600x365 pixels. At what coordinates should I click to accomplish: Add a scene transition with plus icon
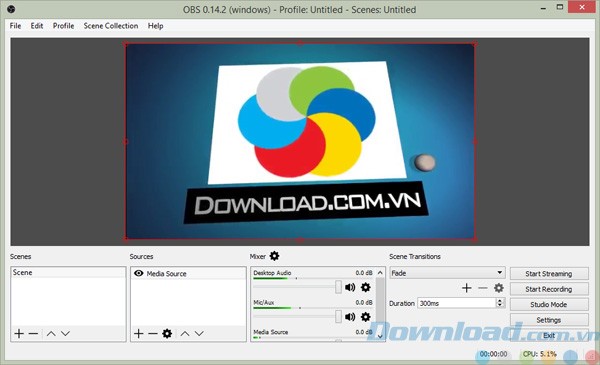[x=466, y=288]
